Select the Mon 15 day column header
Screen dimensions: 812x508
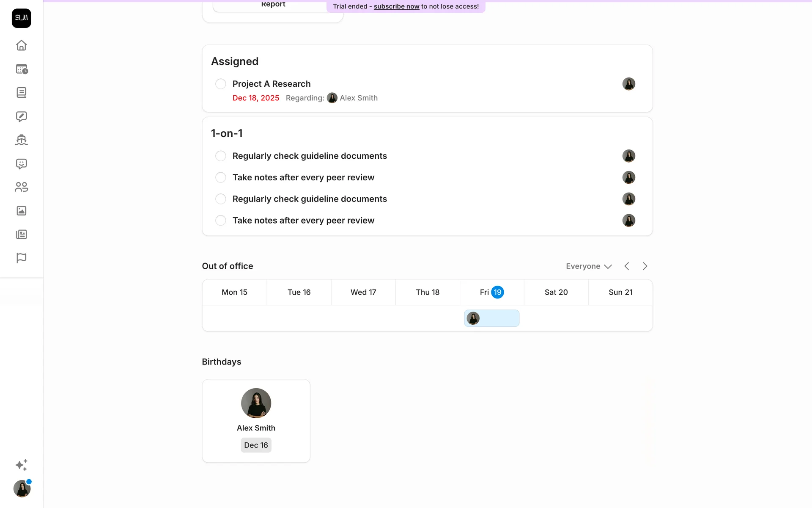click(234, 292)
